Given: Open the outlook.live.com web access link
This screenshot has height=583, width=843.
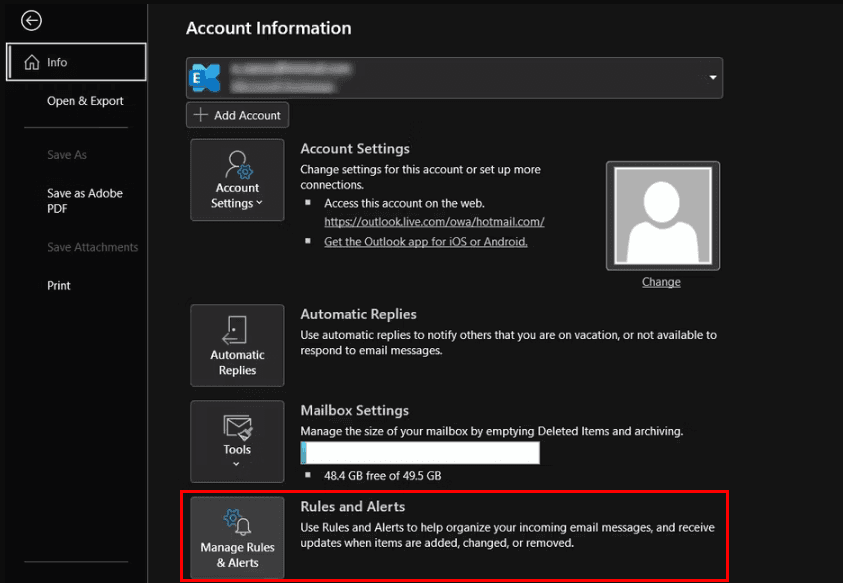Looking at the screenshot, I should pos(434,222).
